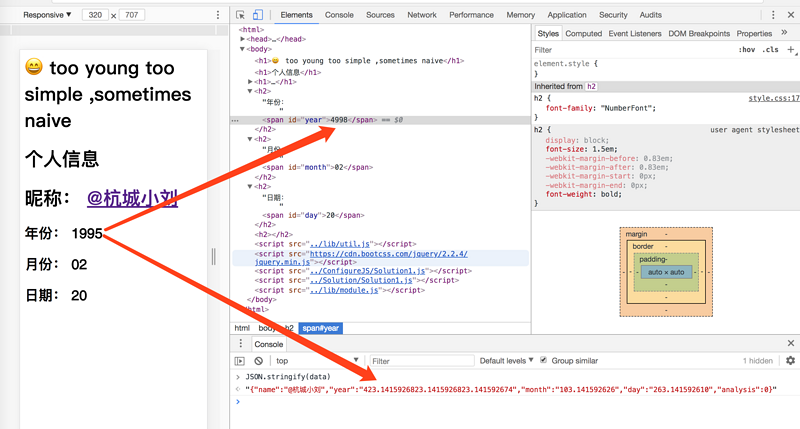Image resolution: width=800 pixels, height=429 pixels.
Task: Open the style.css:17 source link
Action: pos(773,98)
